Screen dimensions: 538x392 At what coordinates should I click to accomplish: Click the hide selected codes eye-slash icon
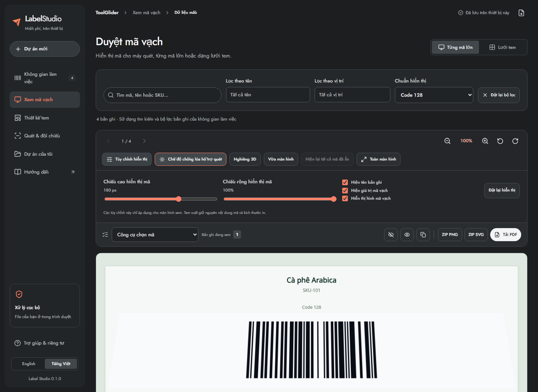coord(391,234)
